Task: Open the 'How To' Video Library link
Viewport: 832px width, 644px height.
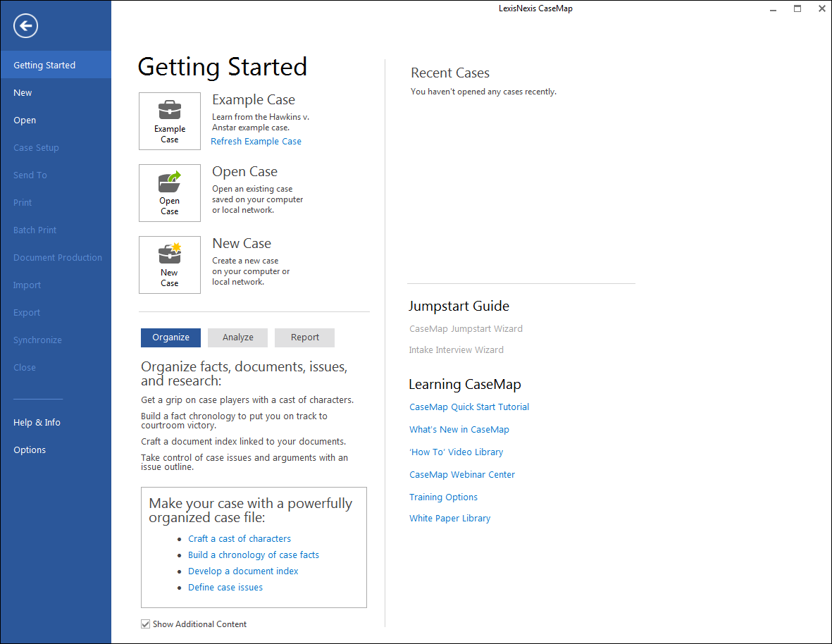Action: tap(456, 452)
